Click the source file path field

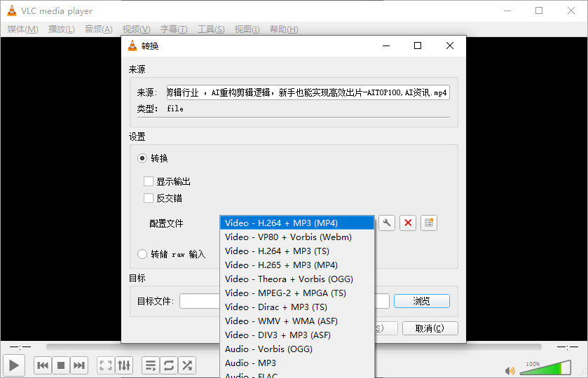point(308,92)
